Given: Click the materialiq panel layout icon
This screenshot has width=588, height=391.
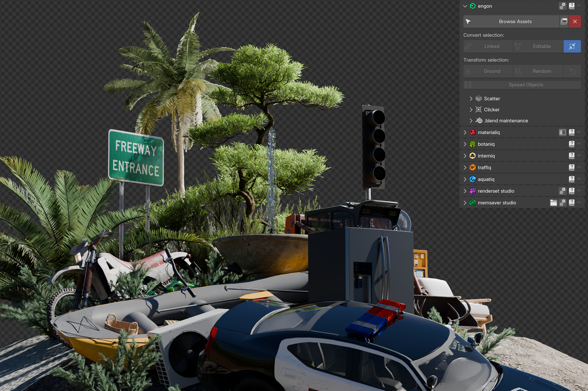Looking at the screenshot, I should pos(563,132).
